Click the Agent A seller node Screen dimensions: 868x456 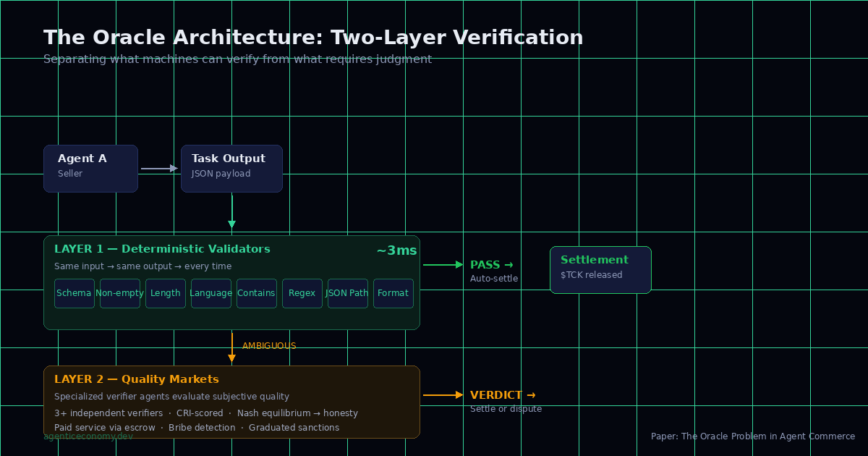coord(90,168)
